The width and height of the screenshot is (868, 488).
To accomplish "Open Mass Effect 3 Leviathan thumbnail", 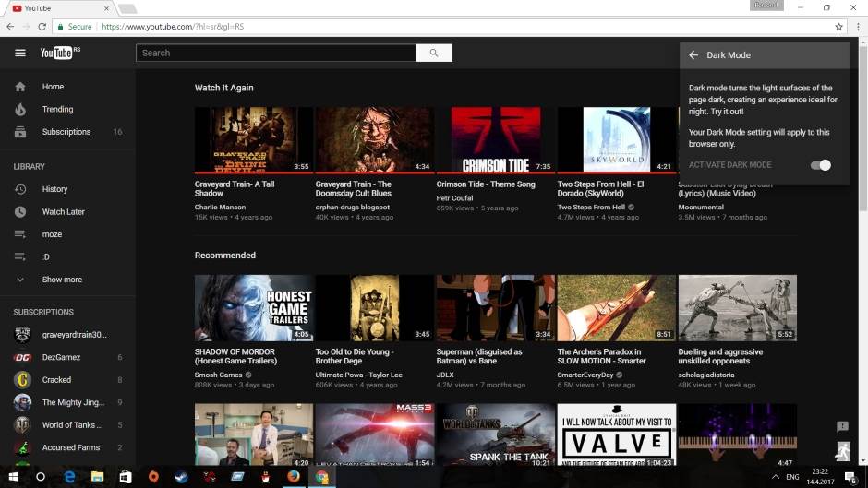I will point(374,434).
